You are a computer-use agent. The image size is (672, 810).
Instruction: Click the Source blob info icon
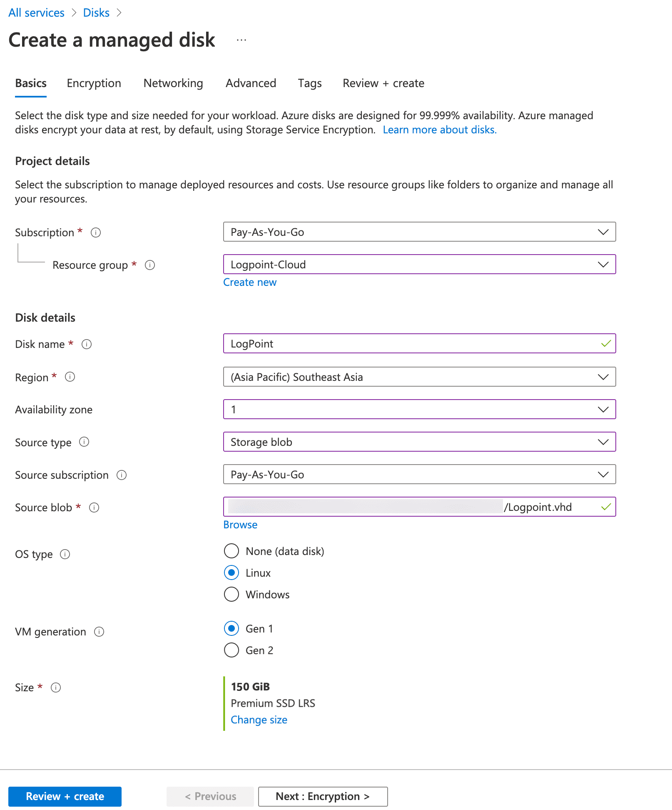click(x=94, y=507)
